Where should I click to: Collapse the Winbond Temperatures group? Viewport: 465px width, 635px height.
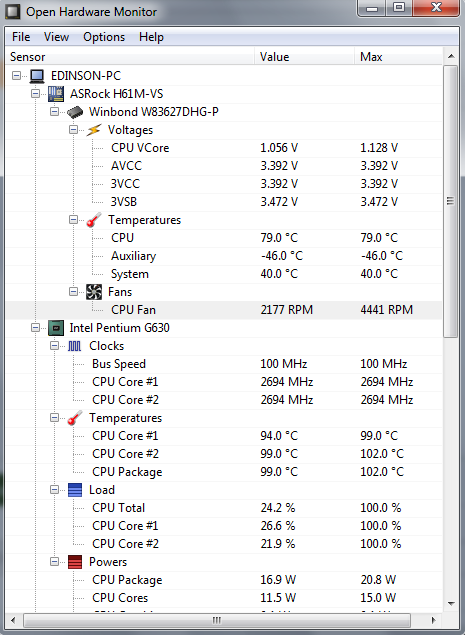pyautogui.click(x=73, y=219)
